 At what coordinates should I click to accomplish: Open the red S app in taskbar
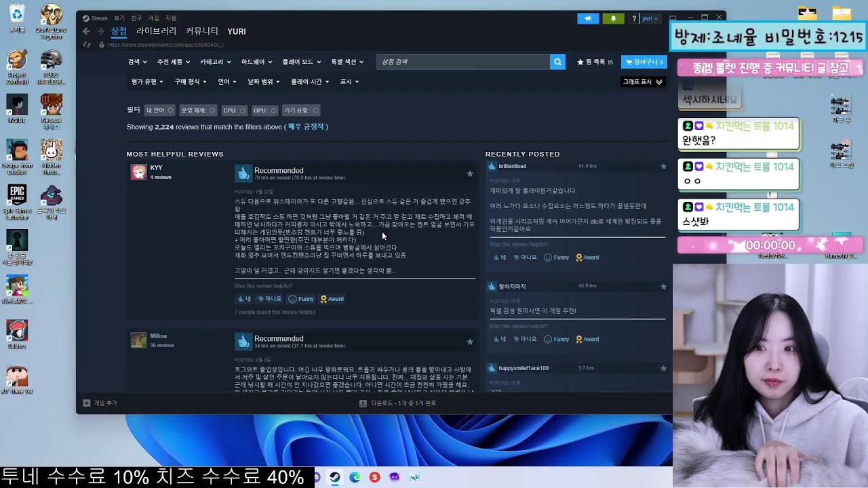coord(374,477)
